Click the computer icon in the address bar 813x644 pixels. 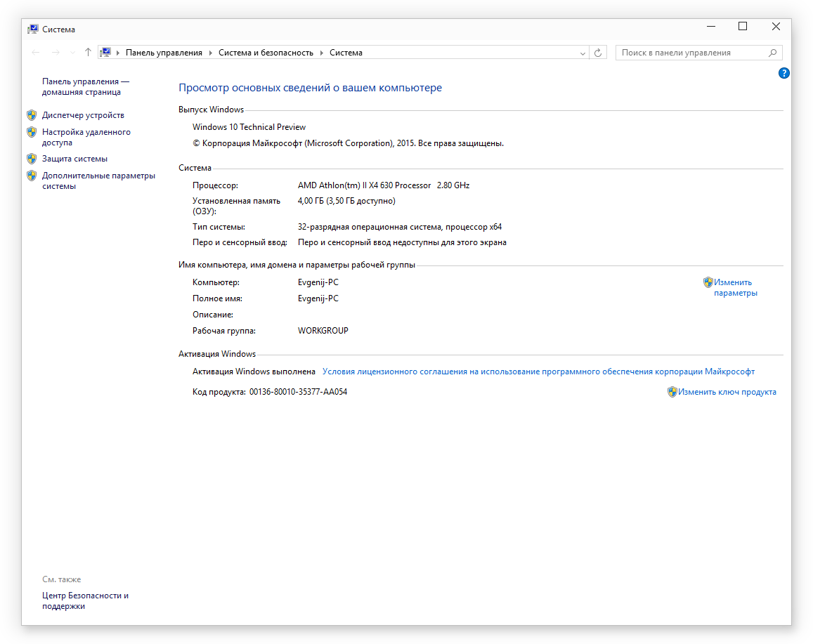106,53
